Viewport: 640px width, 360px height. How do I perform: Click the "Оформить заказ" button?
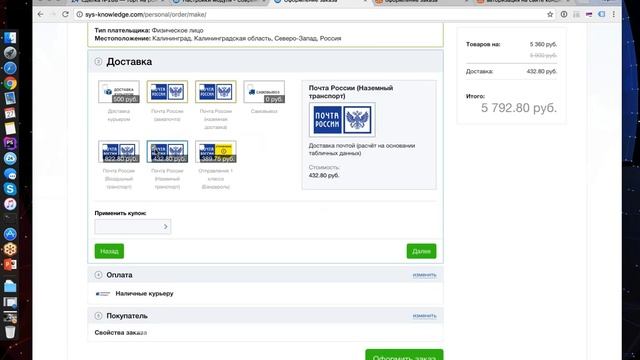click(x=404, y=355)
